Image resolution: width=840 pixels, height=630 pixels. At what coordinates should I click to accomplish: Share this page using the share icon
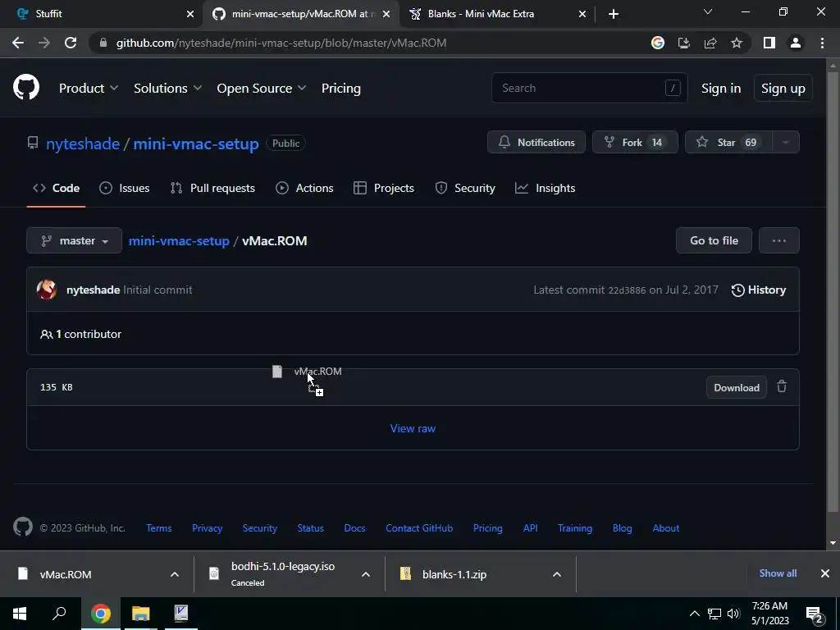pos(710,43)
